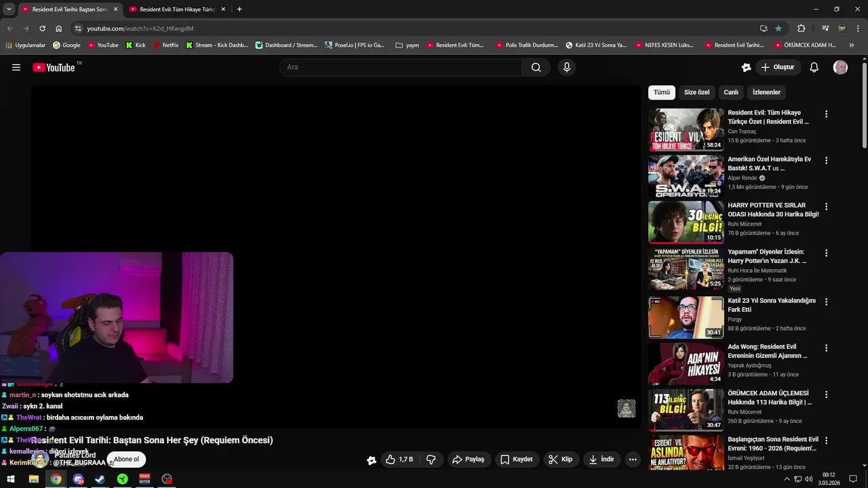Start voice search with microphone icon
The height and width of the screenshot is (488, 868).
coord(567,67)
